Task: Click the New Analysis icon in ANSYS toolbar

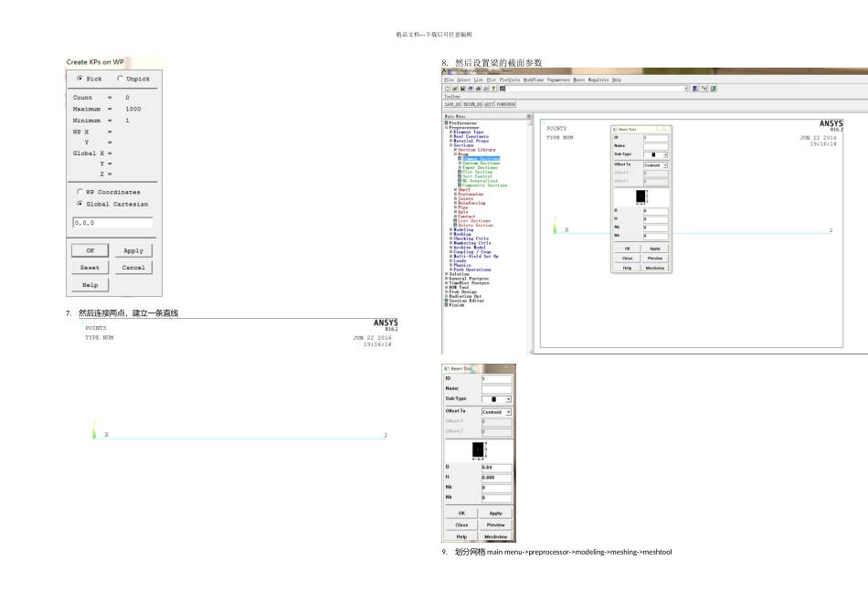Action: 447,89
